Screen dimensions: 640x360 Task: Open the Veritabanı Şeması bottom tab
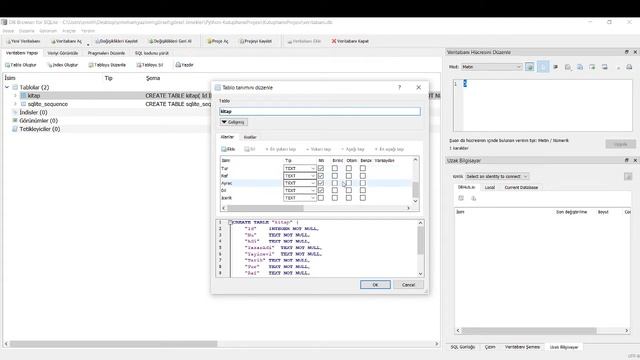522,347
